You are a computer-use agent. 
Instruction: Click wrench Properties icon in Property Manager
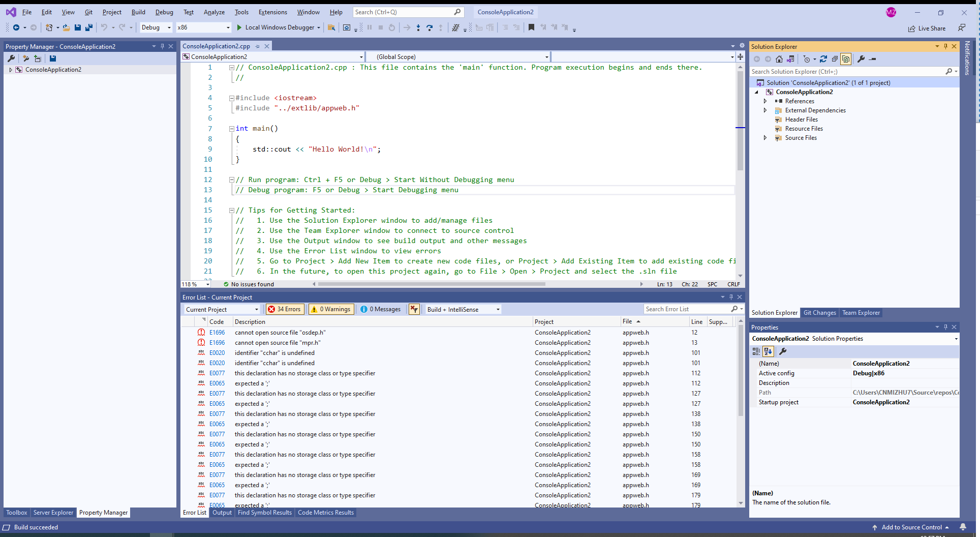point(11,58)
